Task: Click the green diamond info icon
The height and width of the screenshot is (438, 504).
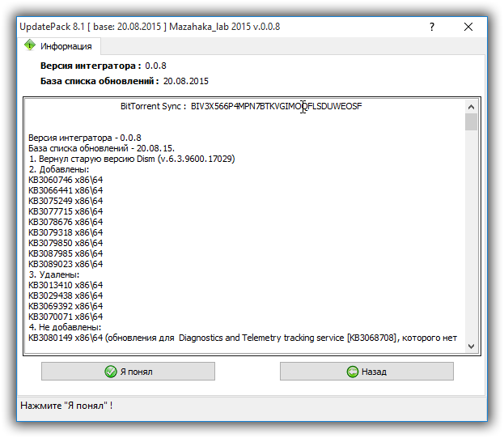Action: click(x=30, y=45)
